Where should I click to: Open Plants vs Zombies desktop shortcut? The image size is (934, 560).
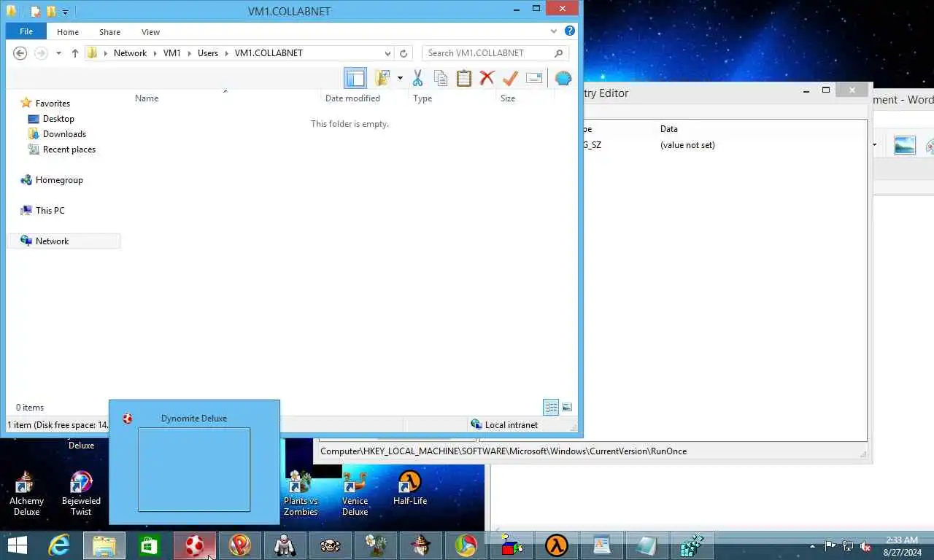pyautogui.click(x=301, y=493)
